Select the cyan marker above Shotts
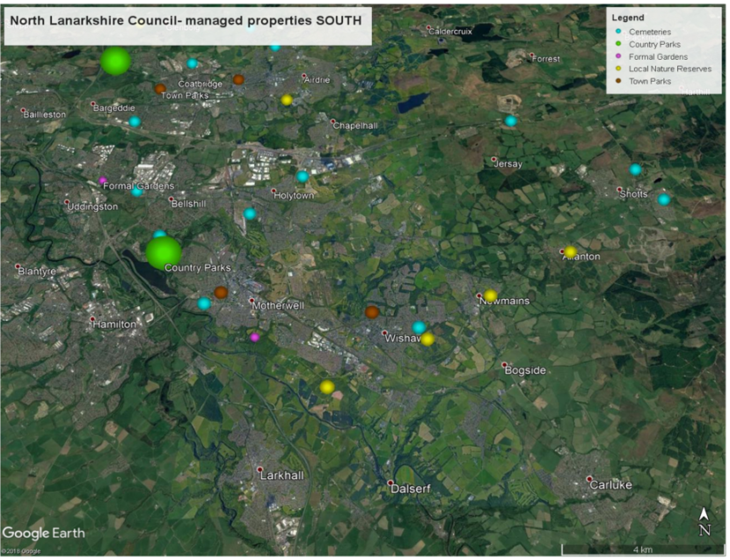Viewport: 730px width, 560px height. (636, 170)
